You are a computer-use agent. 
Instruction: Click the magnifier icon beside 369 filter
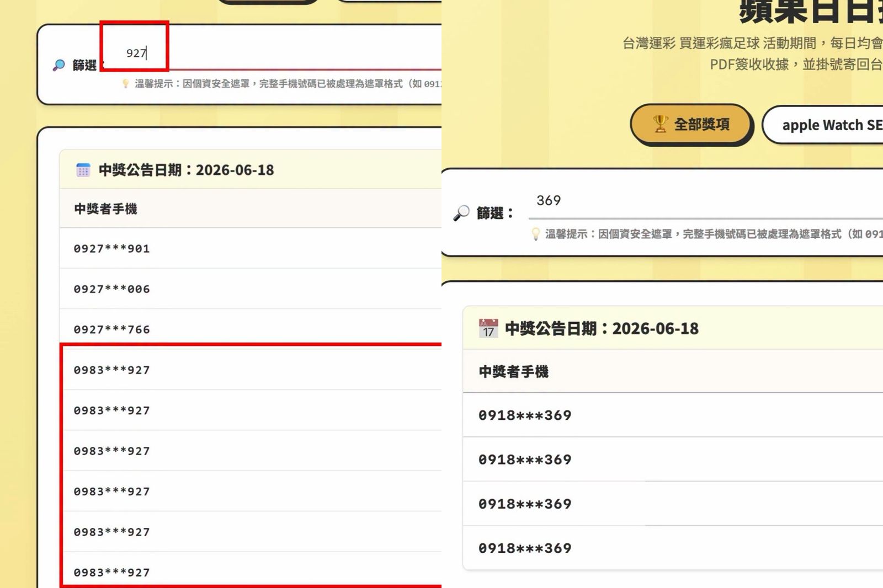click(x=461, y=213)
